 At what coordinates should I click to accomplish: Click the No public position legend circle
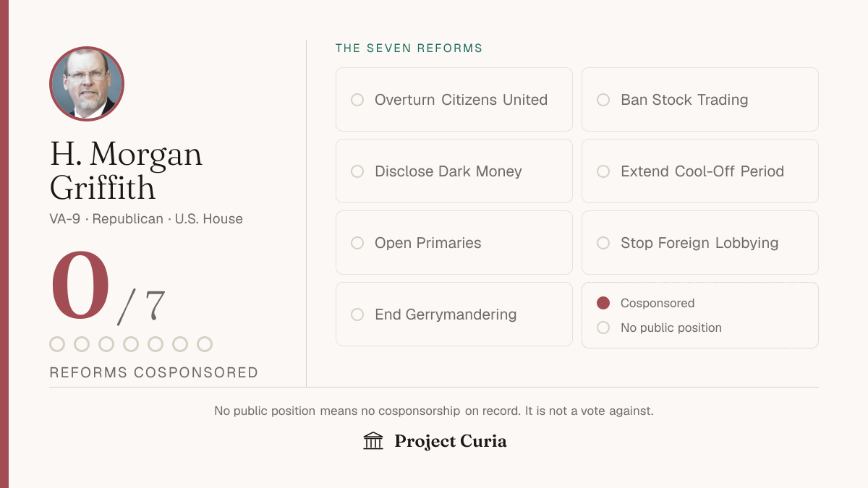coord(603,328)
